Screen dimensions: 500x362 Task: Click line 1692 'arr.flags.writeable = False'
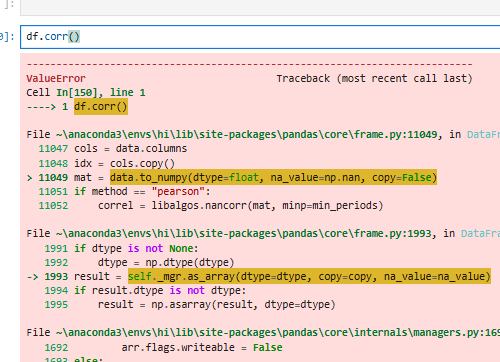pos(163,348)
